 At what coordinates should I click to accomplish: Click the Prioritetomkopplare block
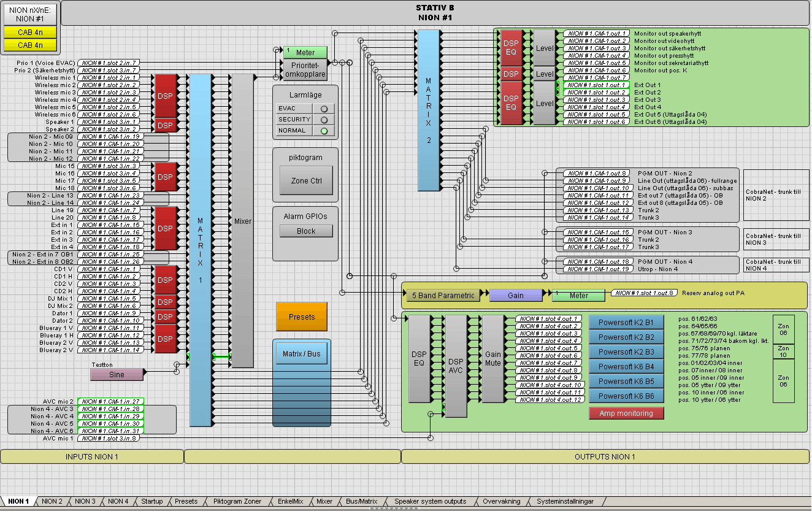[305, 70]
